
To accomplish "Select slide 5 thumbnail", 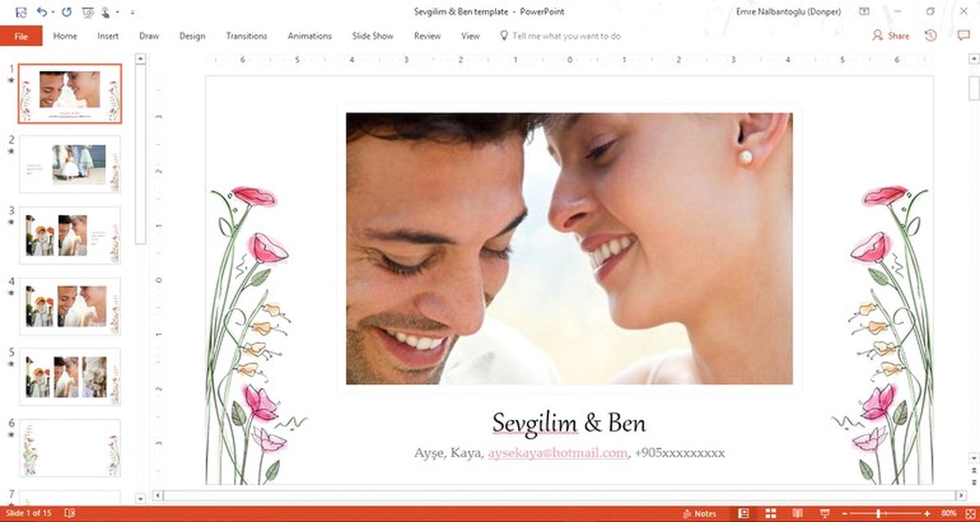I will click(x=70, y=377).
